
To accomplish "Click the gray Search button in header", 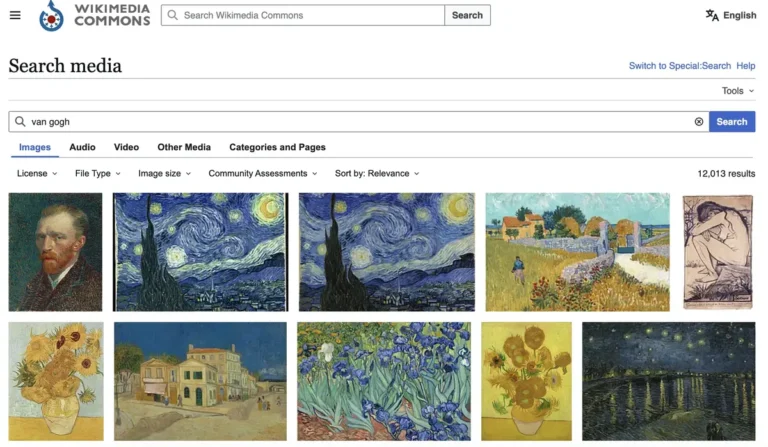I will 467,15.
